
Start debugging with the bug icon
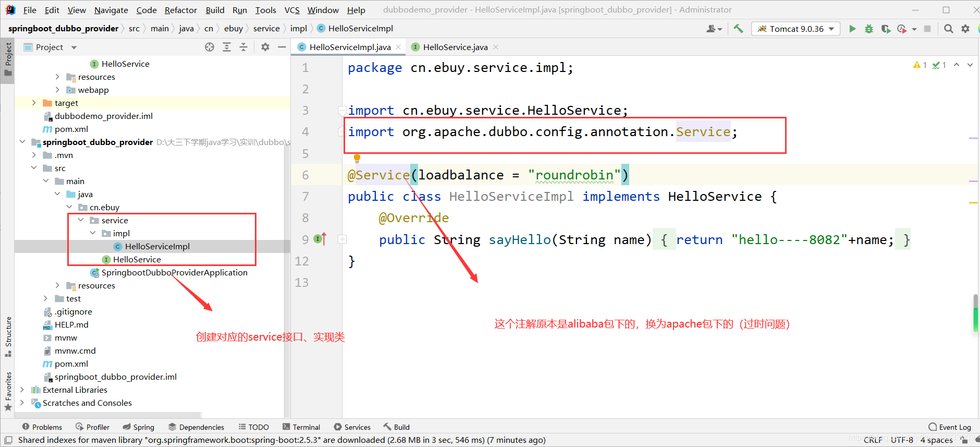(x=869, y=29)
